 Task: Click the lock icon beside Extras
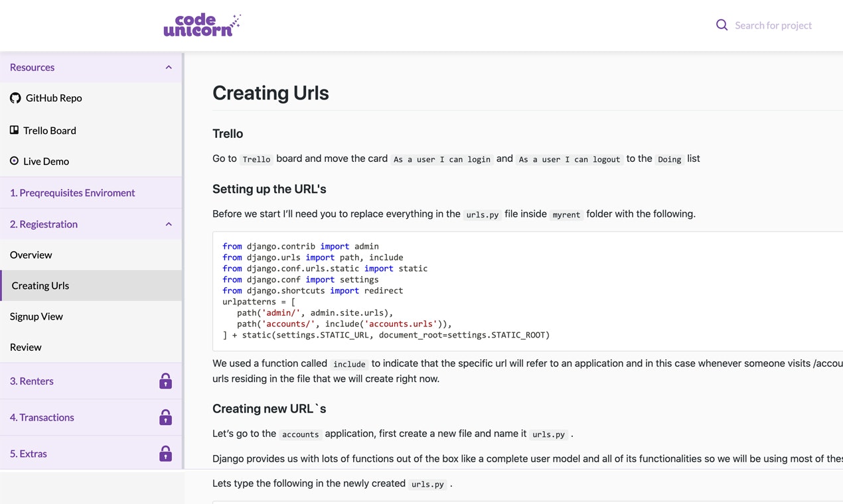pyautogui.click(x=165, y=454)
